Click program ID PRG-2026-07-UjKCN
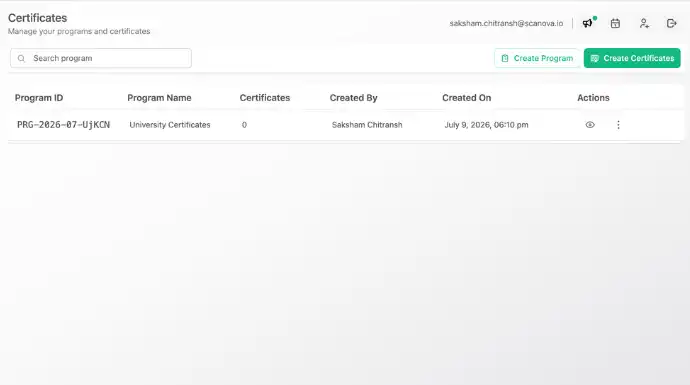The width and height of the screenshot is (690, 385). coord(63,125)
